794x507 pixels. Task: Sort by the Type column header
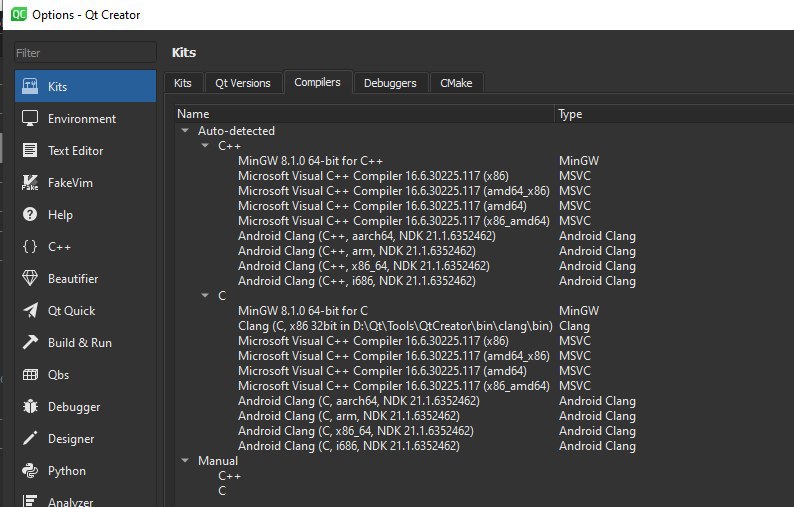click(x=674, y=114)
